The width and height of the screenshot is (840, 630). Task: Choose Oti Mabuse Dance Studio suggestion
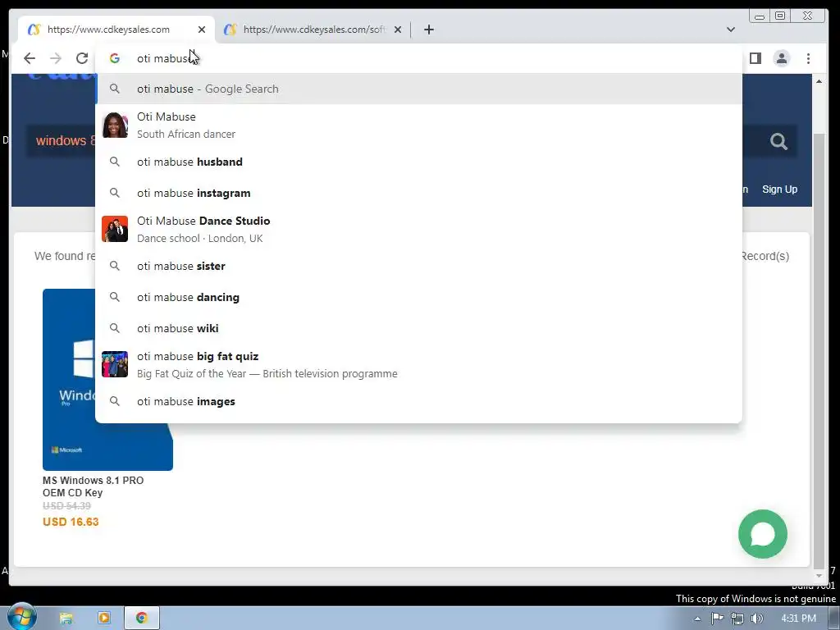coord(419,230)
